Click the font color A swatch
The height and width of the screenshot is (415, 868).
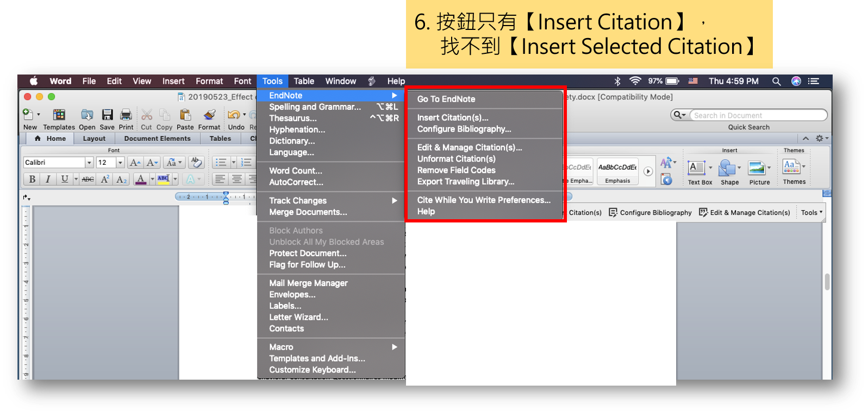(x=141, y=179)
